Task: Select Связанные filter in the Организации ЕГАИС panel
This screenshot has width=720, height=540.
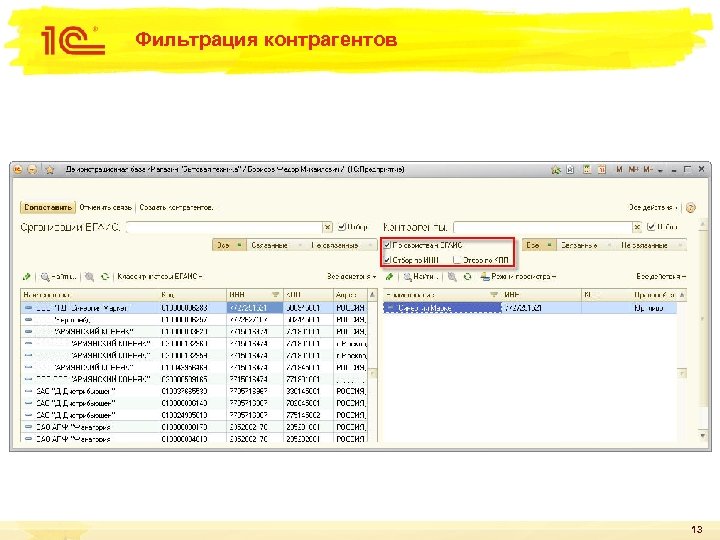Action: (275, 245)
